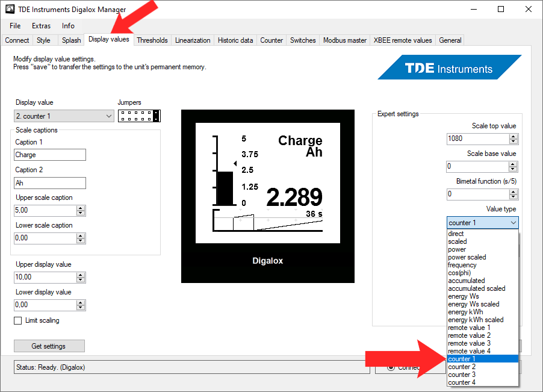Select 'remote value 3' option
This screenshot has height=392, width=543.
483,343
